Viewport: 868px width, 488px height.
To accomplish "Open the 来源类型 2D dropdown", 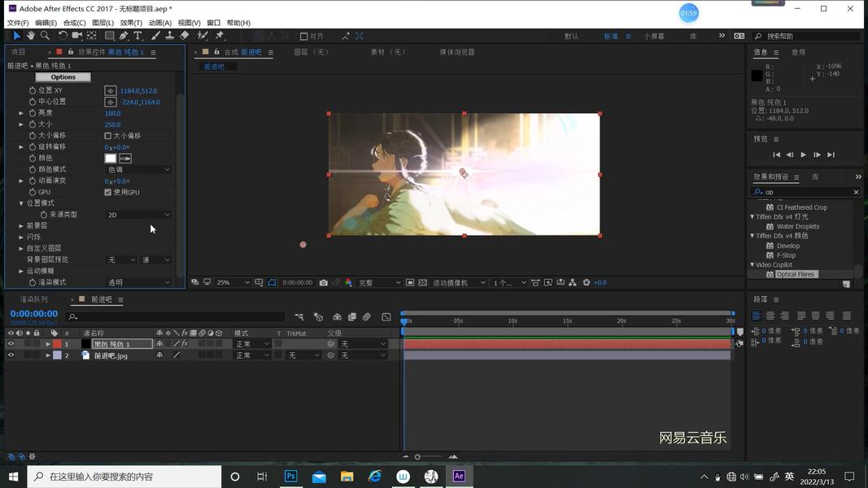I will click(138, 215).
